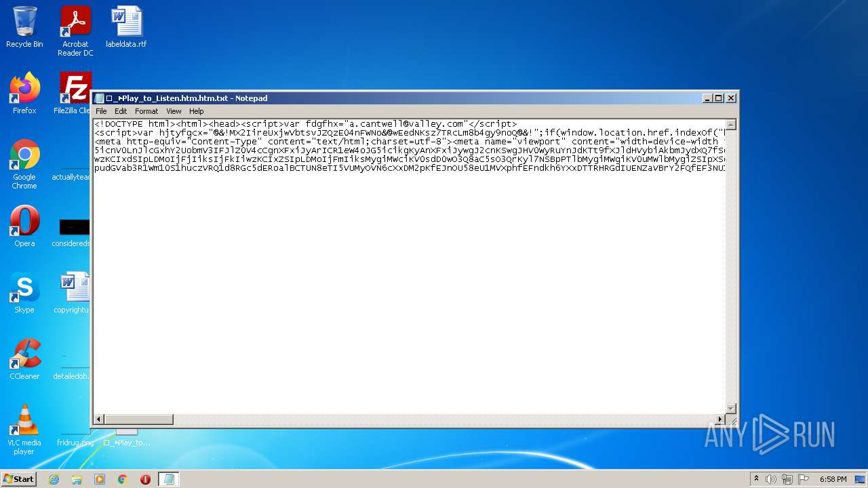Show hidden system tray icons
Screen dimensions: 868x488
point(756,479)
